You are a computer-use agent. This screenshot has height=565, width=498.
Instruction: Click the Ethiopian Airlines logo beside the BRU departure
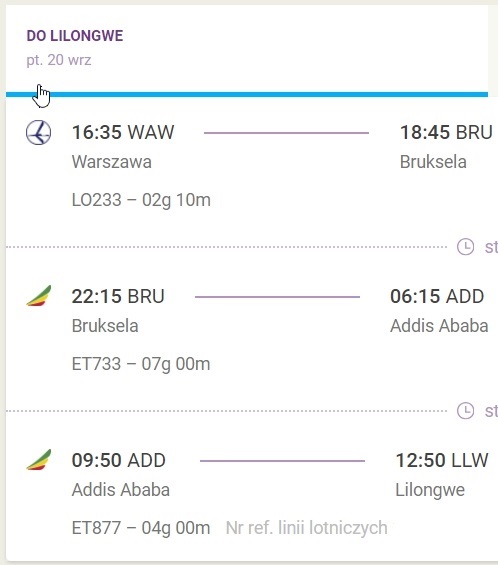(39, 296)
